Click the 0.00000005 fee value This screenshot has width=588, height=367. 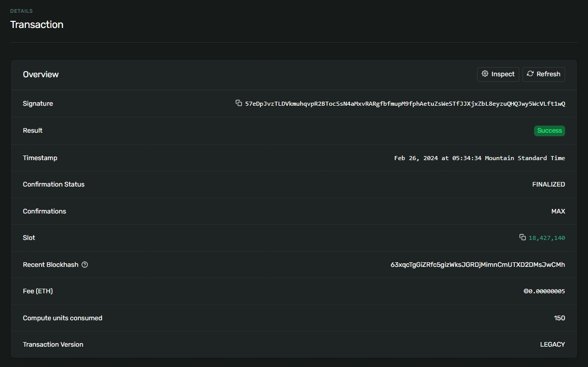click(x=547, y=291)
